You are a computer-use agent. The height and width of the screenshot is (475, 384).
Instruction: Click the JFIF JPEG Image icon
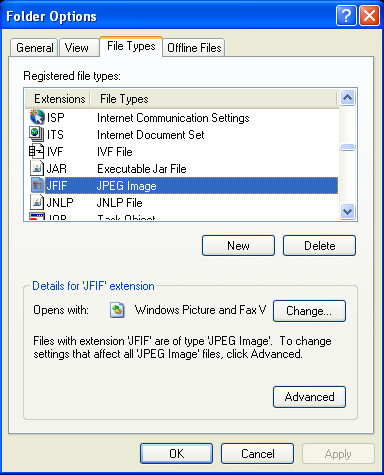point(37,185)
